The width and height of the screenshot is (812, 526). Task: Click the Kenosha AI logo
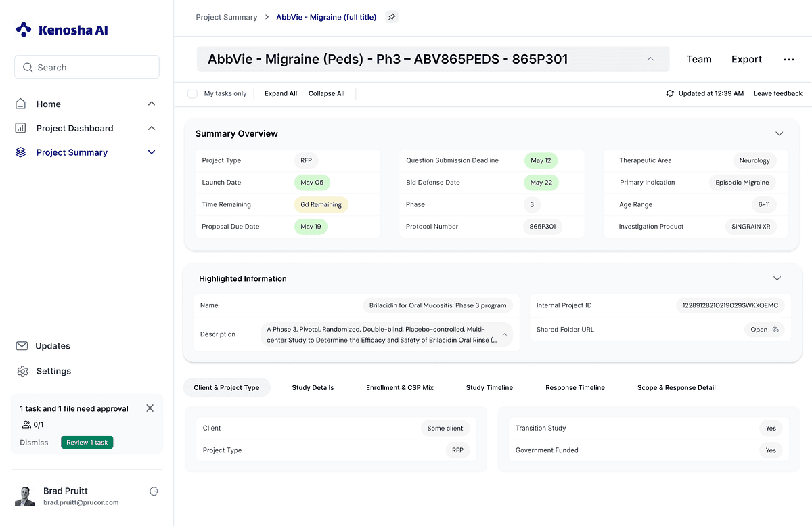pyautogui.click(x=62, y=30)
